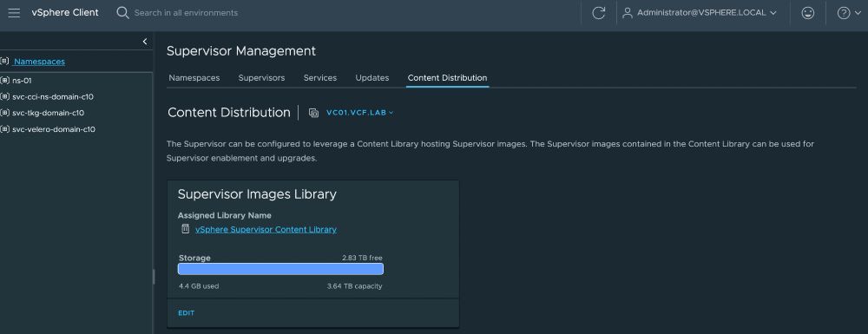
Task: Click EDIT on Supervisor Images Library
Action: click(x=186, y=313)
